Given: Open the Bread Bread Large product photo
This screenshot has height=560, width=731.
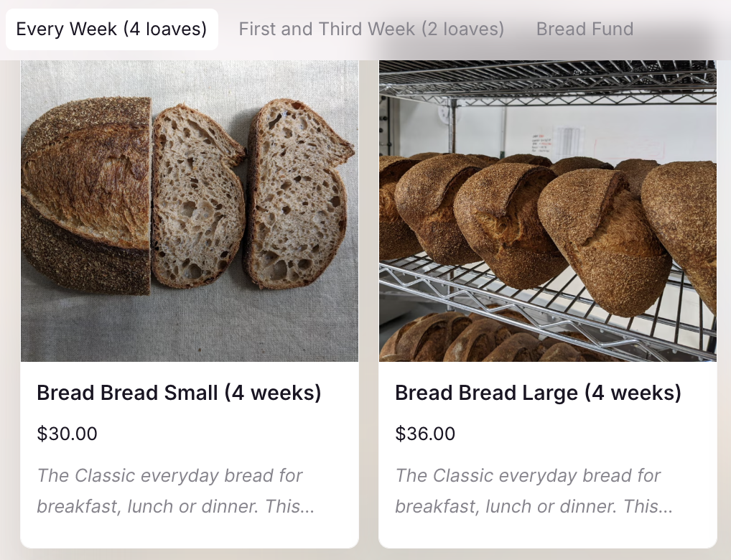Looking at the screenshot, I should coord(547,210).
